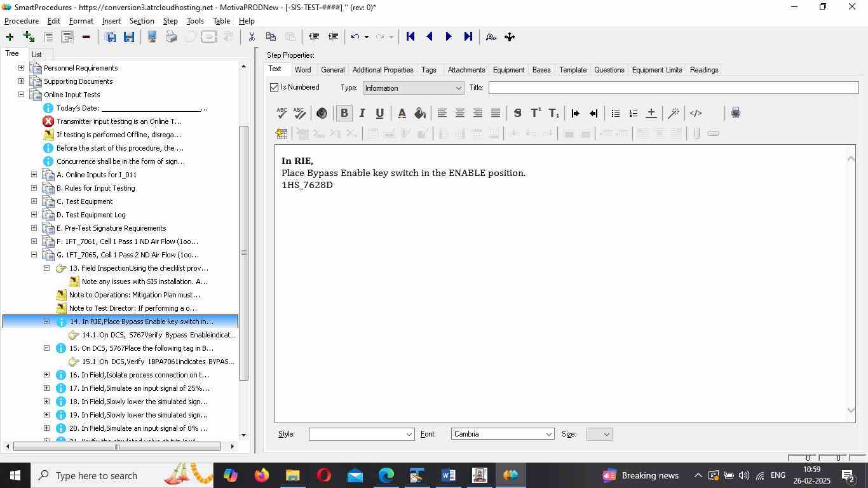Switch to the Additional Properties tab

tap(383, 70)
